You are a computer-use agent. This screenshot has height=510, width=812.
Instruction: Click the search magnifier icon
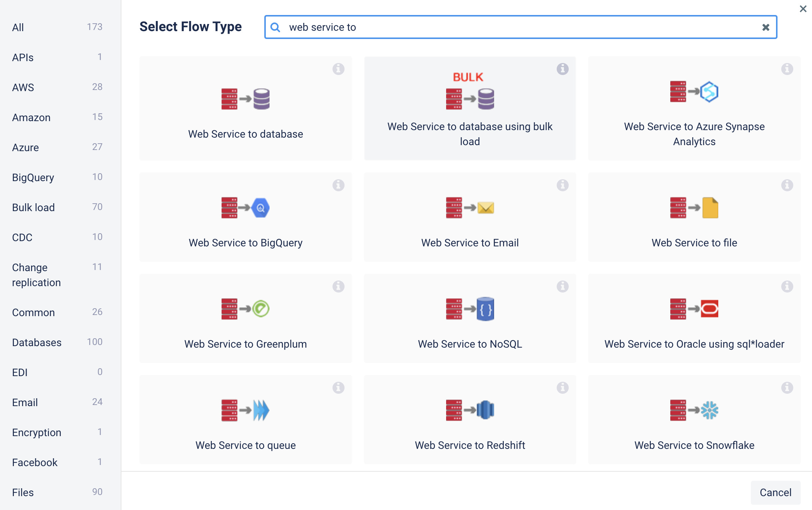pyautogui.click(x=276, y=27)
